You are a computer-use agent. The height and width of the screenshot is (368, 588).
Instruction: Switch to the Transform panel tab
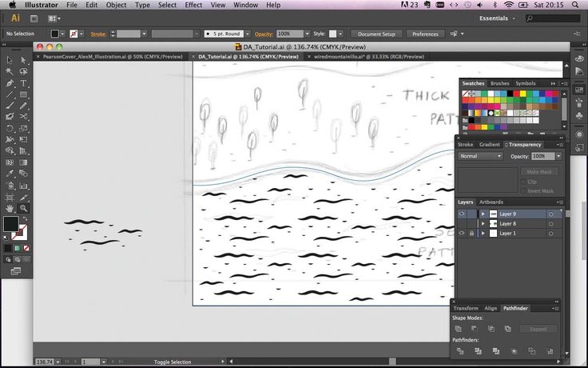[x=466, y=308]
